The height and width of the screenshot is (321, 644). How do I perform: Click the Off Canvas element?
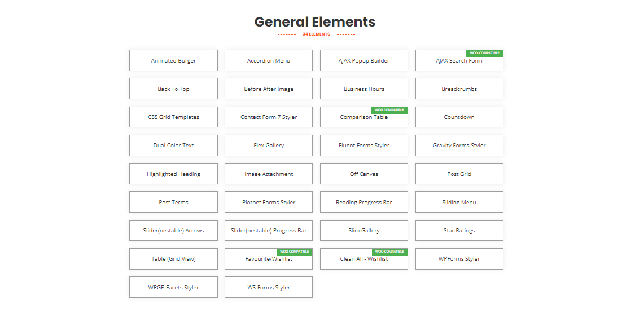point(364,174)
